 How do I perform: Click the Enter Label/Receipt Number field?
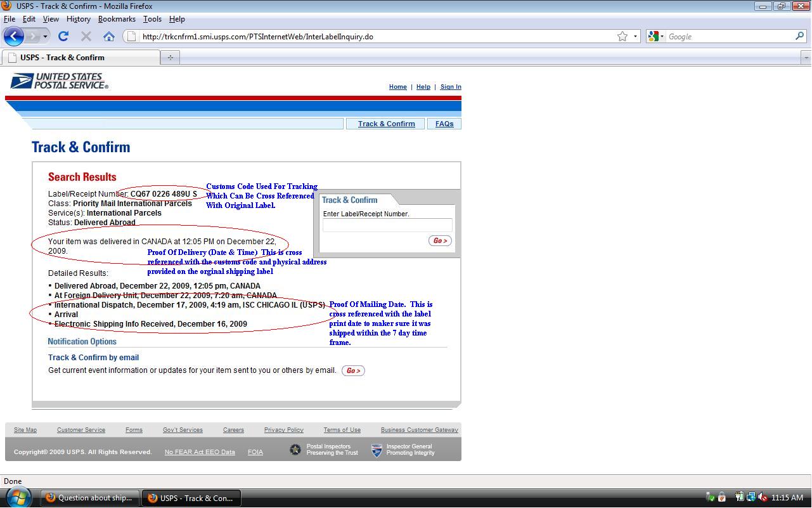pyautogui.click(x=387, y=225)
